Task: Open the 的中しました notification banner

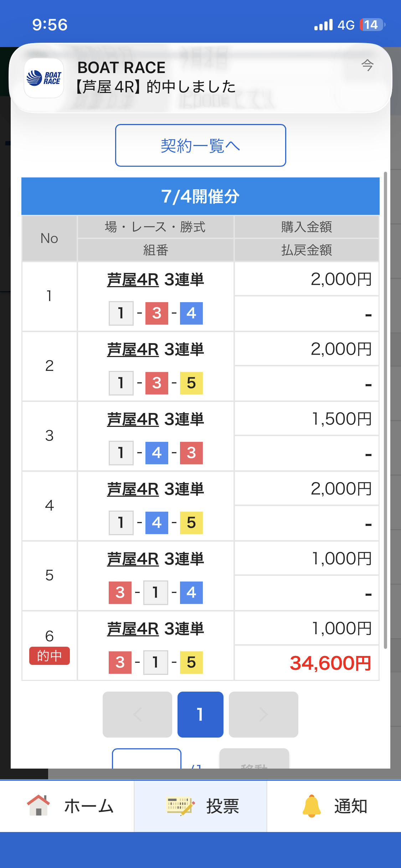Action: [200, 78]
